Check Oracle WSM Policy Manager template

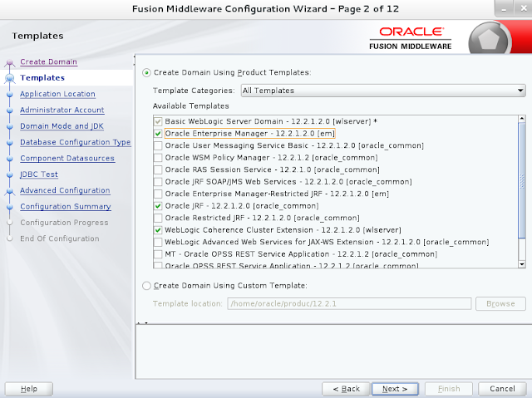click(158, 158)
